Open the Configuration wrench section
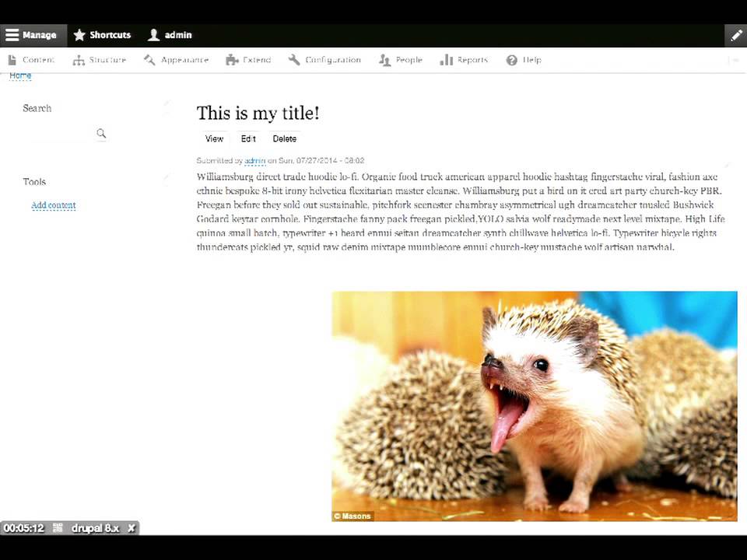The width and height of the screenshot is (747, 560). coord(325,60)
